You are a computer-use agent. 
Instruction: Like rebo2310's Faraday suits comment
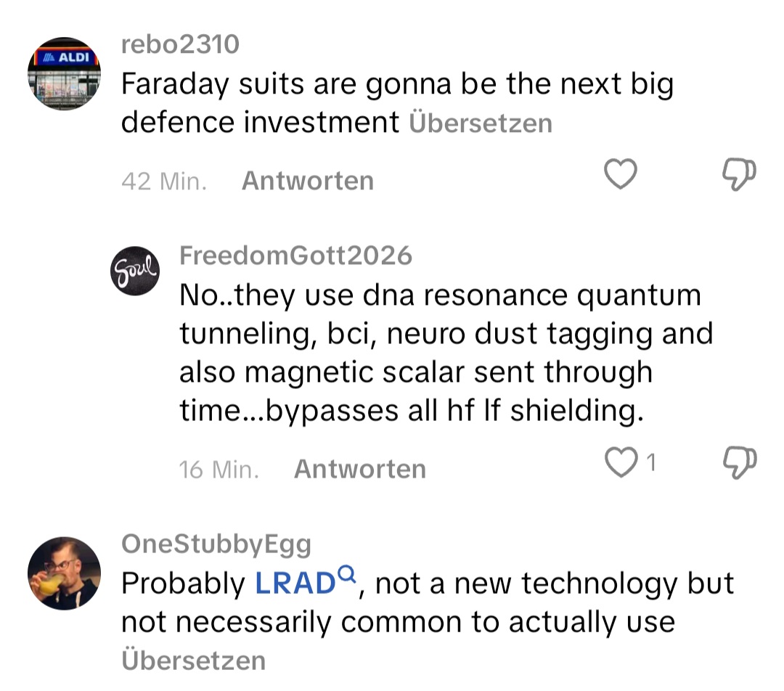point(621,174)
